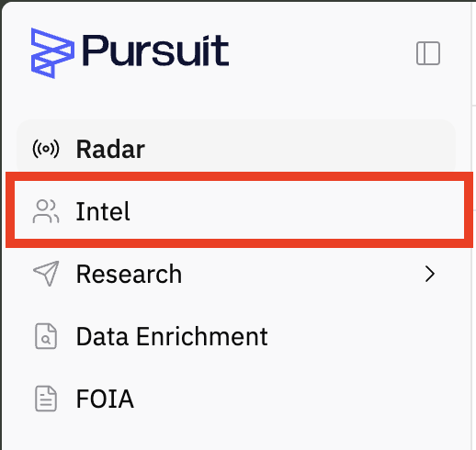Click the blank space right of the Intel label
Screen dimensions: 476x450
pos(297,210)
